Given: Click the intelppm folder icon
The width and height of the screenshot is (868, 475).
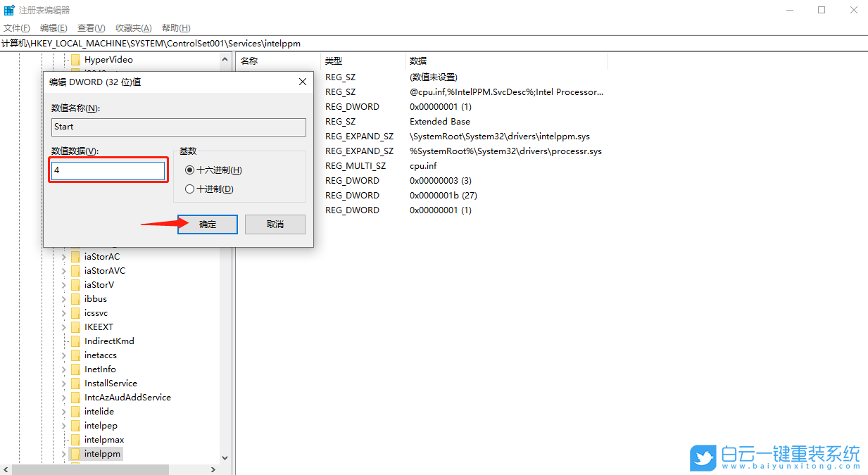Looking at the screenshot, I should (75, 453).
